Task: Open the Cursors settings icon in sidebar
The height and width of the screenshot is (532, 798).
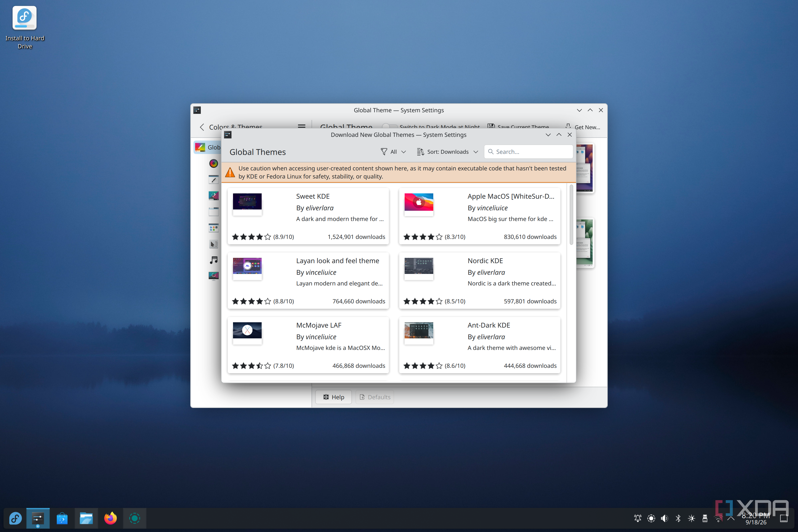Action: [x=213, y=244]
